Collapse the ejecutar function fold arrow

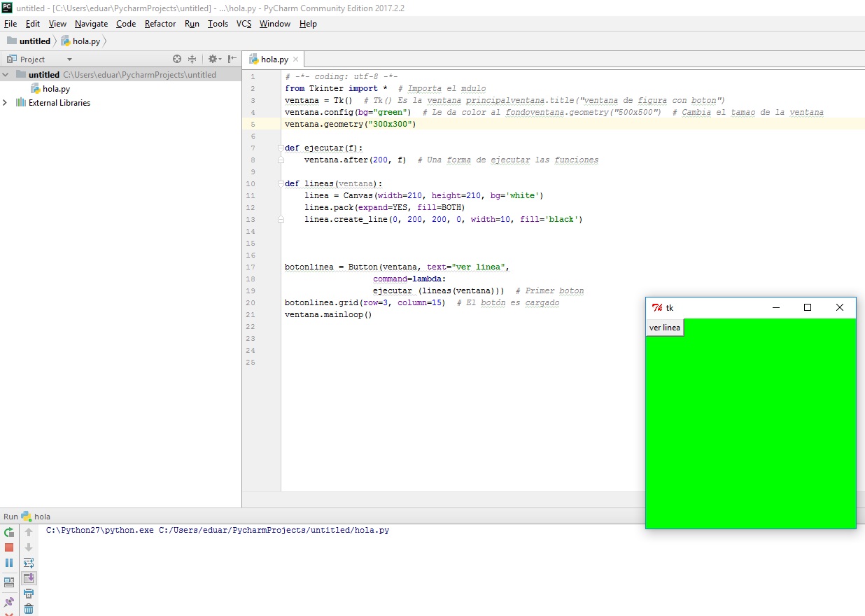click(281, 148)
